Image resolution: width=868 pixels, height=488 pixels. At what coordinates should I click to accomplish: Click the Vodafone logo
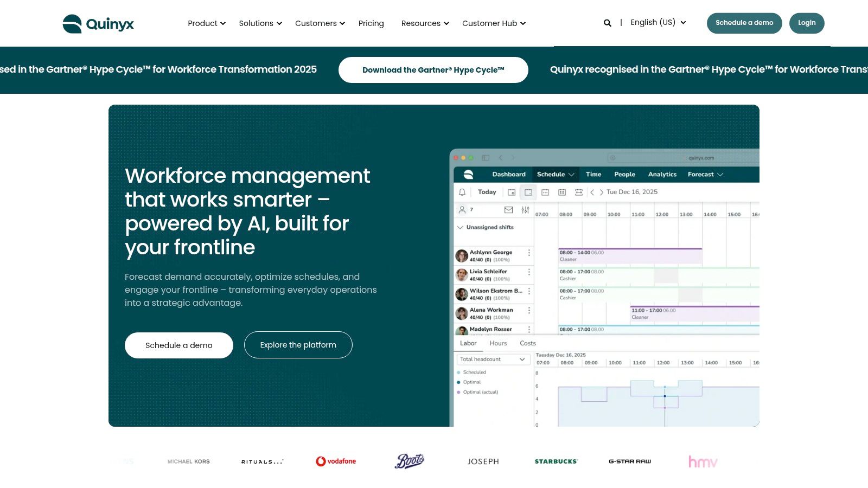(336, 461)
